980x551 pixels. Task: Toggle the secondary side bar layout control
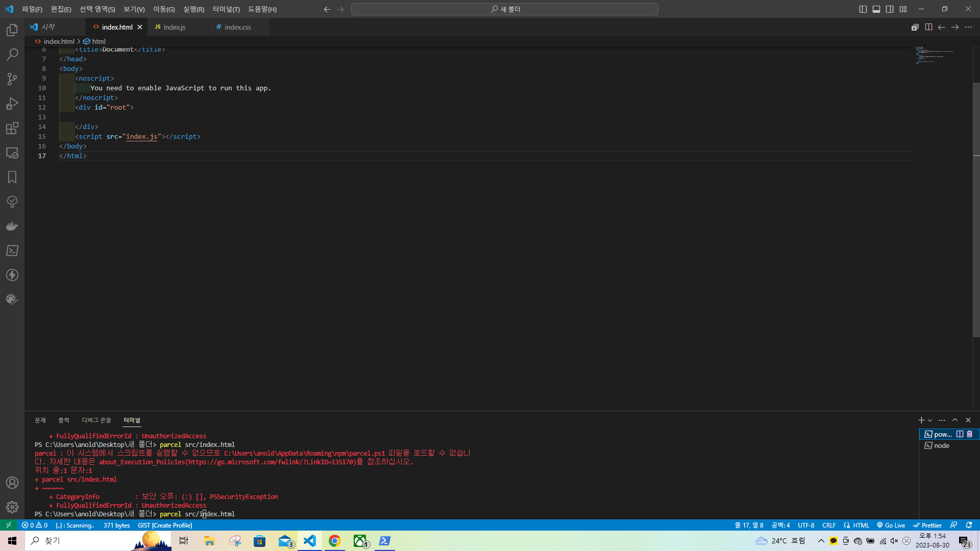coord(889,9)
